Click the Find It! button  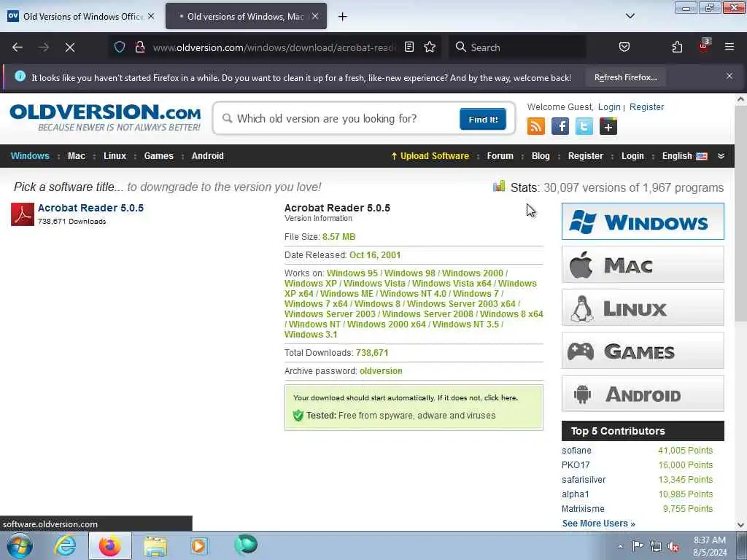point(483,119)
